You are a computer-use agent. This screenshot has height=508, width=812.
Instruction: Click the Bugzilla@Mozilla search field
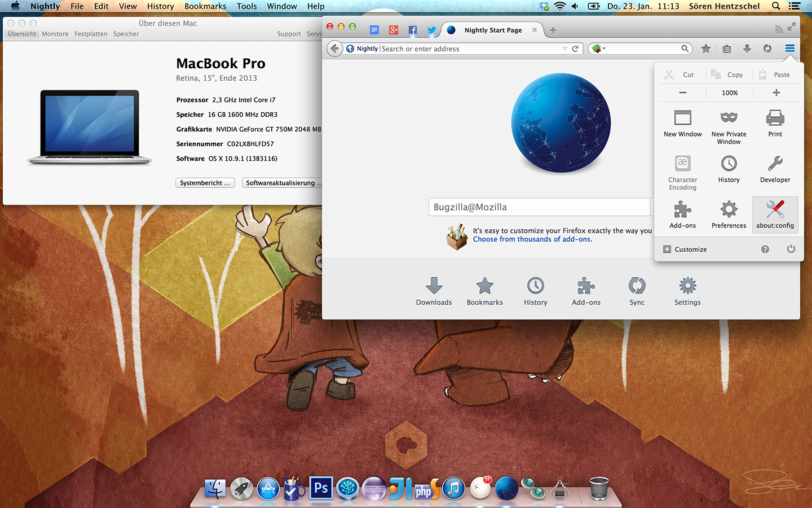pos(539,207)
